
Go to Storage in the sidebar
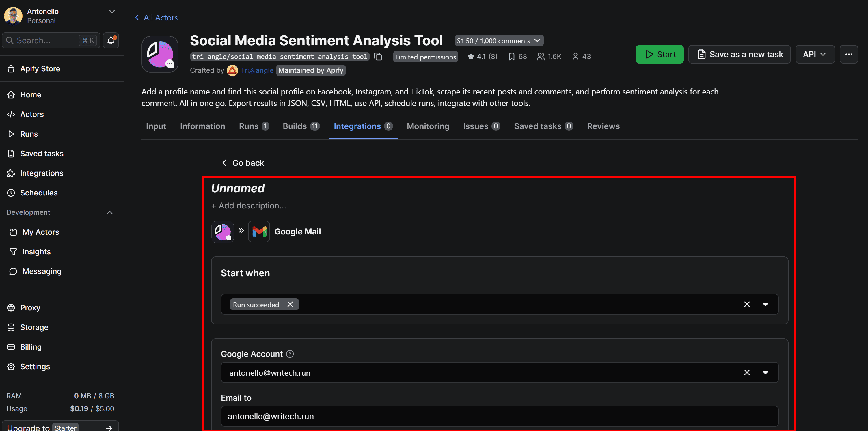coord(34,327)
